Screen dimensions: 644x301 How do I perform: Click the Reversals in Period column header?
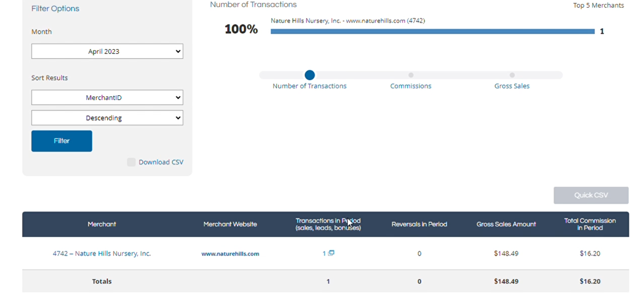coord(419,224)
